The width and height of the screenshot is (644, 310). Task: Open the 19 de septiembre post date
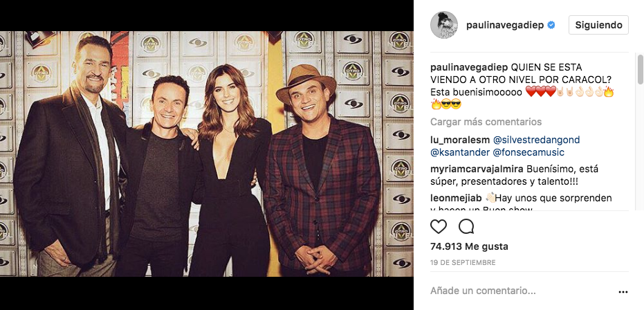[x=463, y=262]
